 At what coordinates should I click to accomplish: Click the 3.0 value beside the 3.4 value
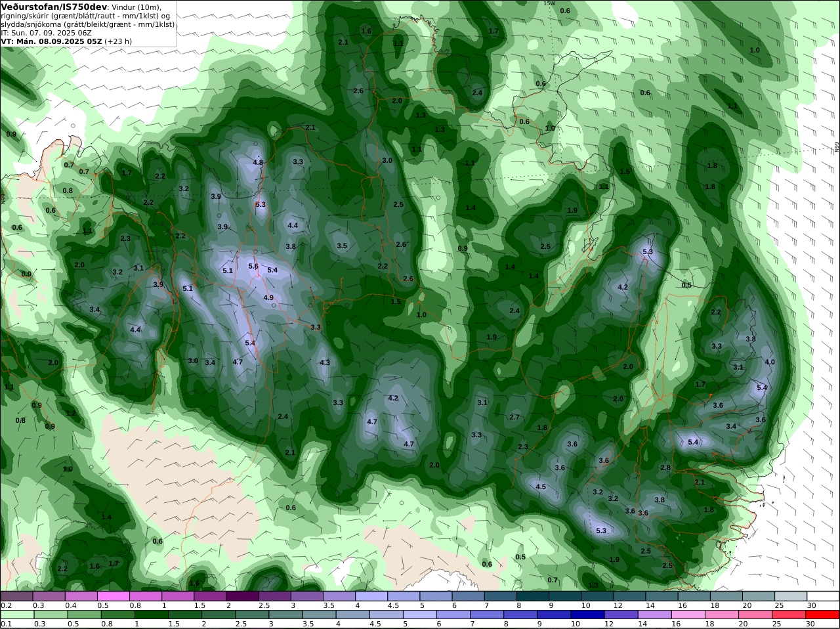pos(193,361)
